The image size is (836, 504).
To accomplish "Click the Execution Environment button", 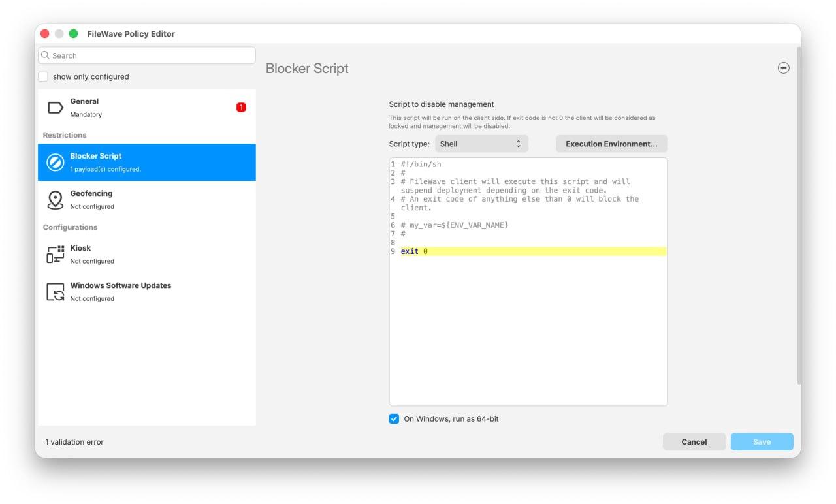I will [611, 144].
